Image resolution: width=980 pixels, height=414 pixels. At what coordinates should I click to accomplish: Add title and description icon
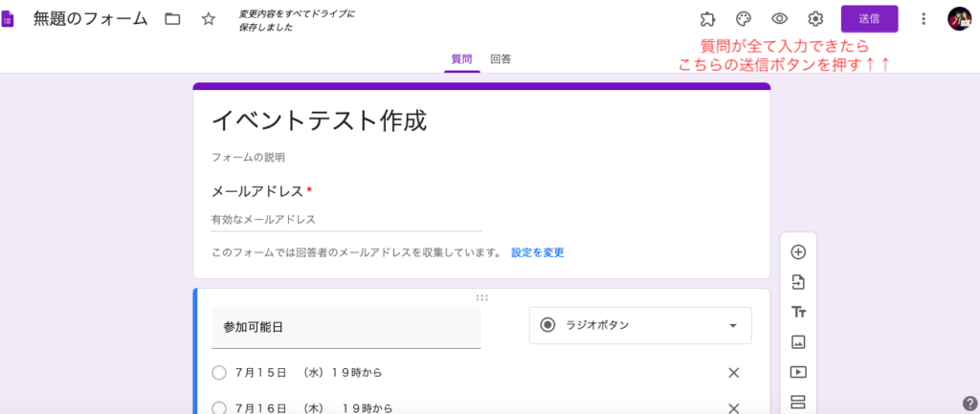(x=798, y=313)
